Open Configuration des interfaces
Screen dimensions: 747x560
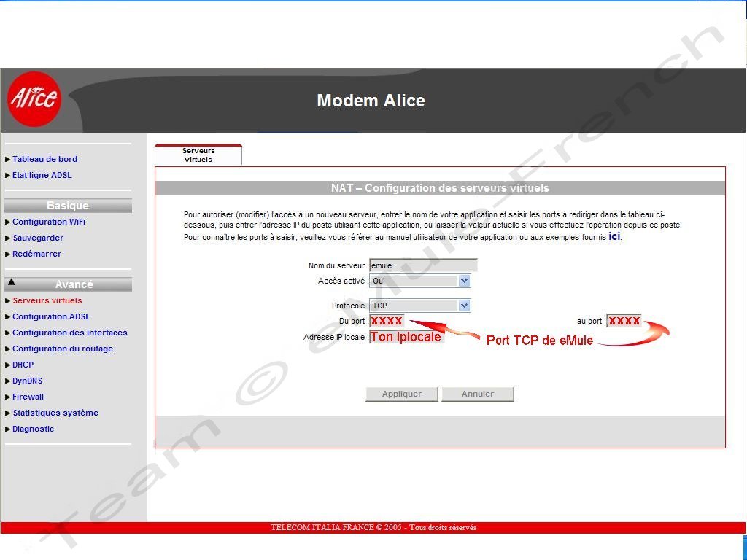(69, 332)
